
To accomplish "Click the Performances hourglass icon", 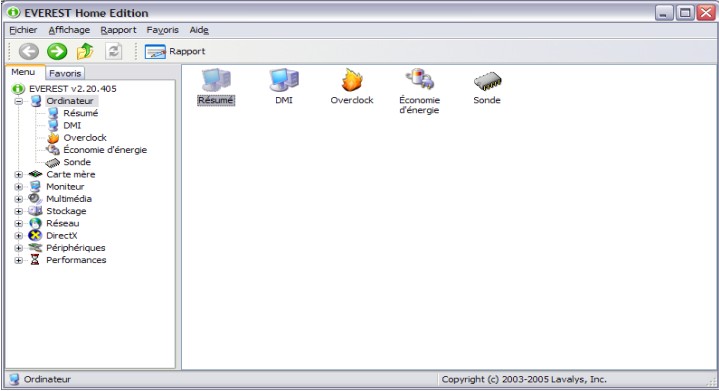I will pos(35,260).
